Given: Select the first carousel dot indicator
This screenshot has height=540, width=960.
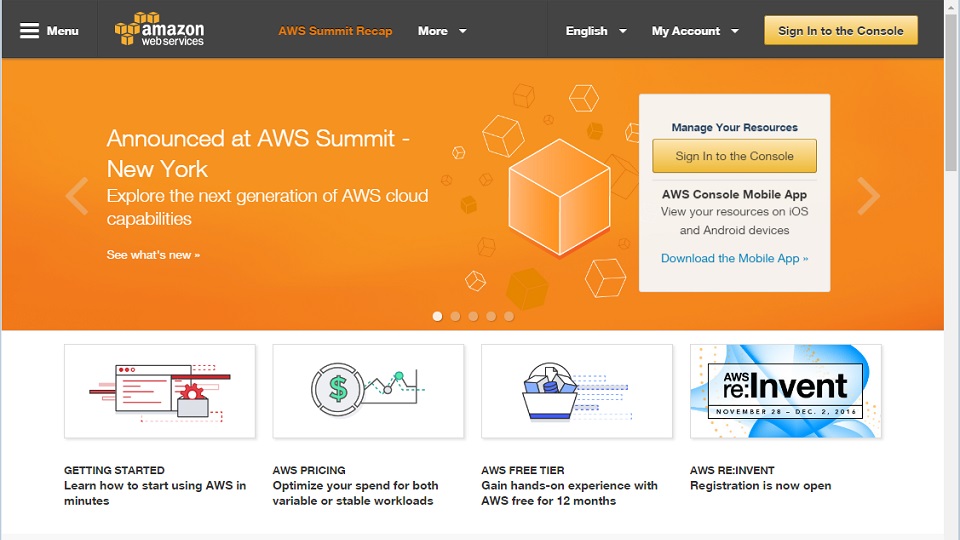Looking at the screenshot, I should click(437, 316).
